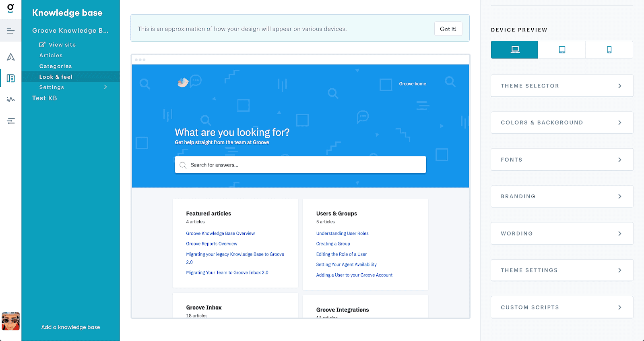The image size is (644, 341).
Task: Click the bird logo in preview header
Action: coord(183,83)
